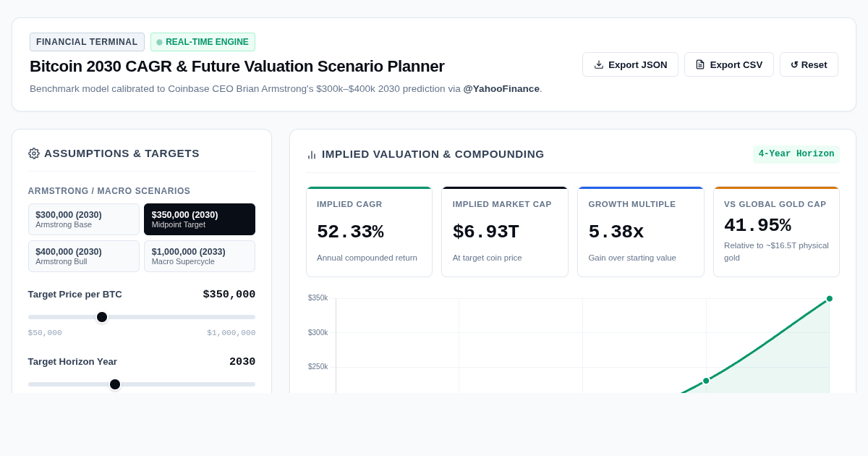Image resolution: width=868 pixels, height=456 pixels.
Task: Click the Armstrong / Macro Scenarios heading
Action: (x=109, y=191)
